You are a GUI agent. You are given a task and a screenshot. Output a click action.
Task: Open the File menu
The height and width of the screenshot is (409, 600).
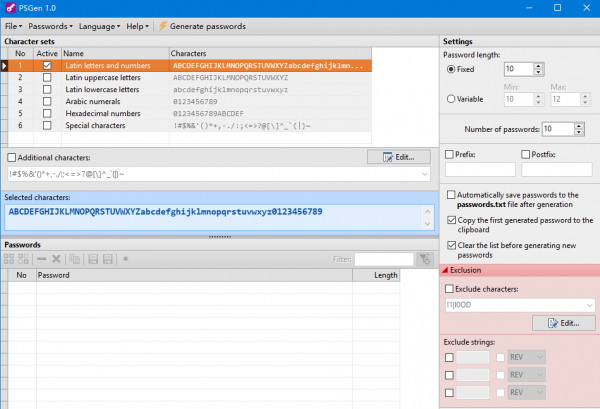click(x=13, y=25)
